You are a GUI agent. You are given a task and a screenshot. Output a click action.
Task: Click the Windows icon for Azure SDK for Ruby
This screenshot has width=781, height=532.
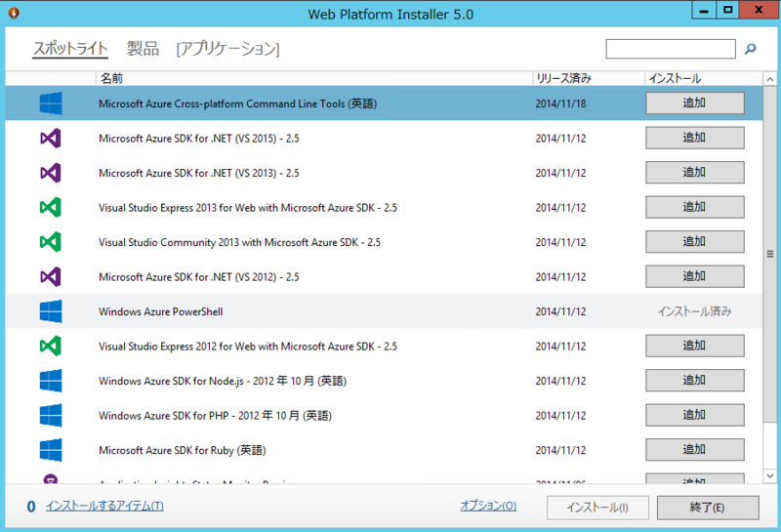pyautogui.click(x=51, y=450)
